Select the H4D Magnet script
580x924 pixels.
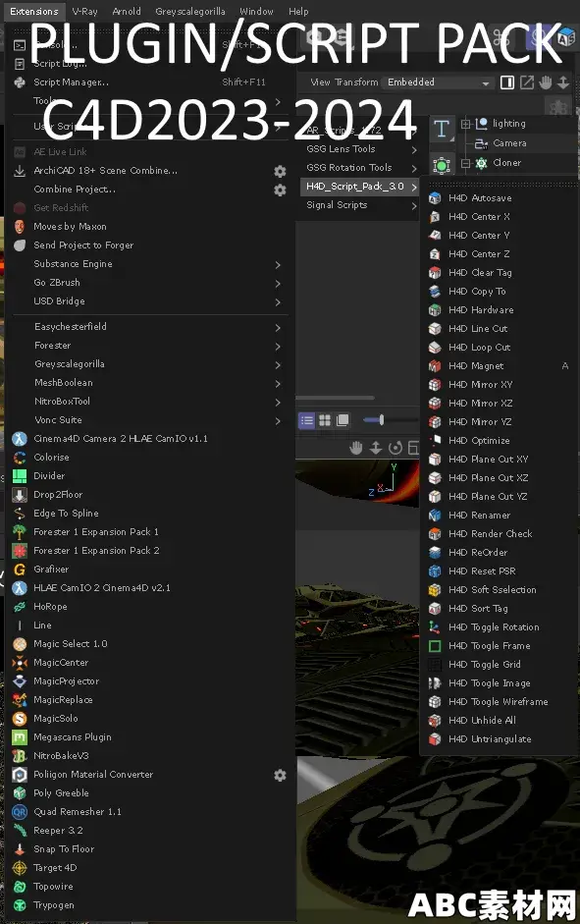click(x=476, y=366)
